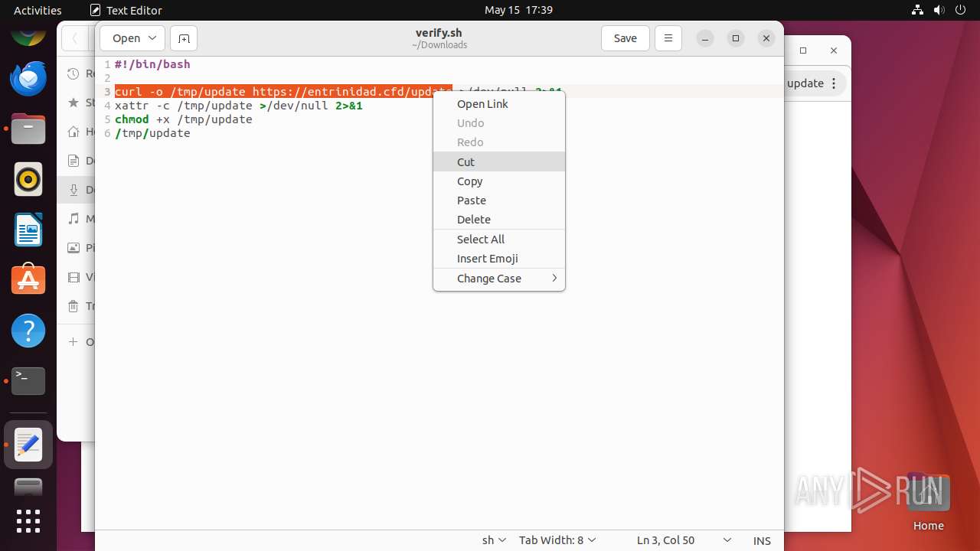Open Files window three-dot view menu

834,83
